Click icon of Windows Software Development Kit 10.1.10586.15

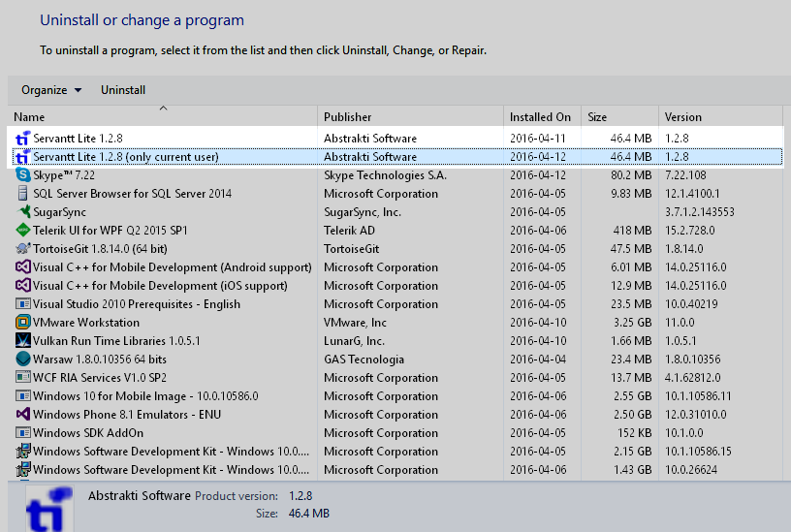(x=23, y=452)
